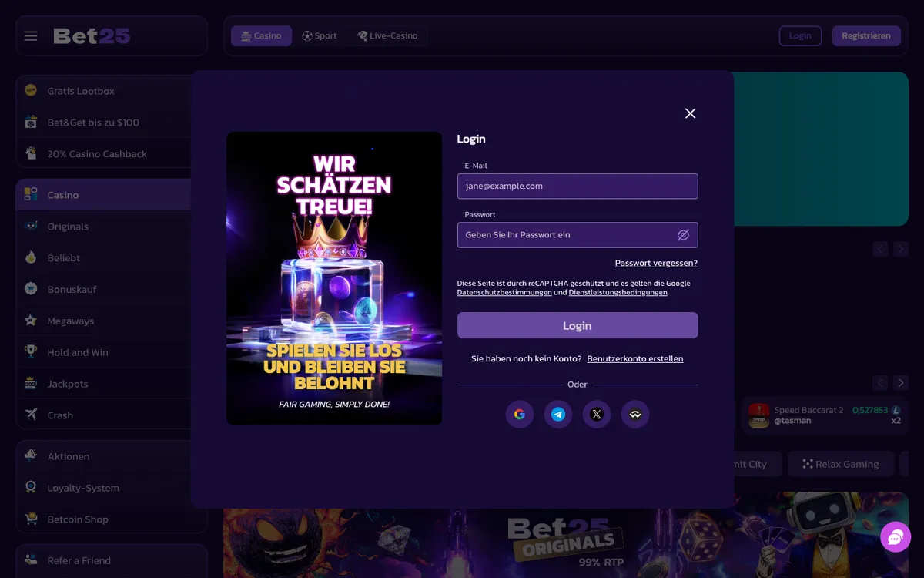Select Originals in the sidebar
The height and width of the screenshot is (578, 924).
pos(103,227)
